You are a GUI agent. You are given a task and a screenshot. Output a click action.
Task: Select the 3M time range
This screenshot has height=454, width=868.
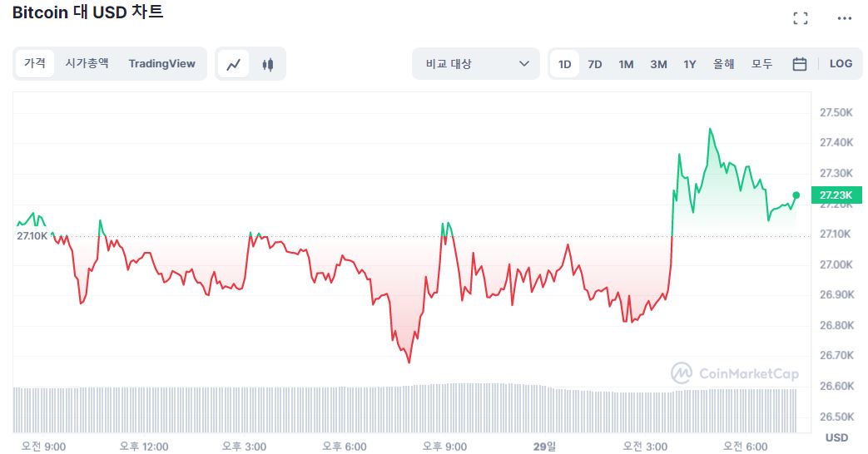click(x=658, y=64)
